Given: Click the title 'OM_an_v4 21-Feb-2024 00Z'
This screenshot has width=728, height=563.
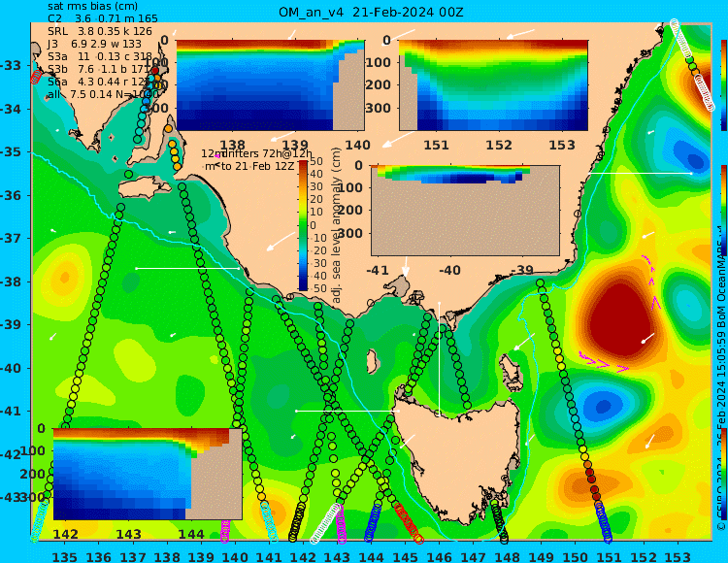Looking at the screenshot, I should coord(371,12).
